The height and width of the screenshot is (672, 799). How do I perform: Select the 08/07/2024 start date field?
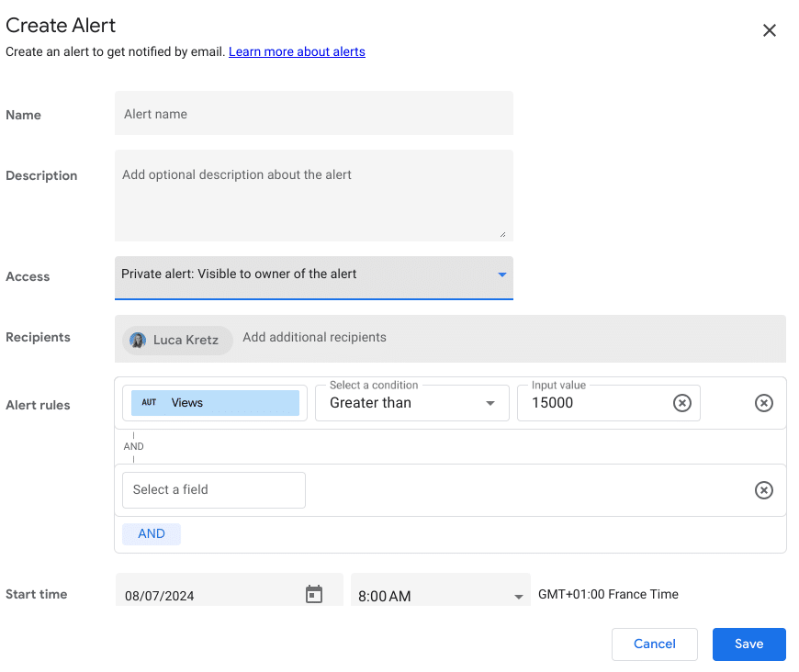coord(184,593)
